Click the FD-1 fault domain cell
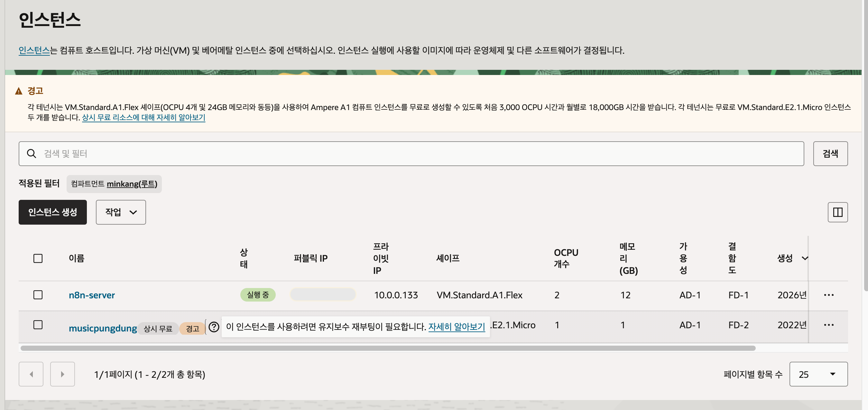This screenshot has width=868, height=410. 738,295
